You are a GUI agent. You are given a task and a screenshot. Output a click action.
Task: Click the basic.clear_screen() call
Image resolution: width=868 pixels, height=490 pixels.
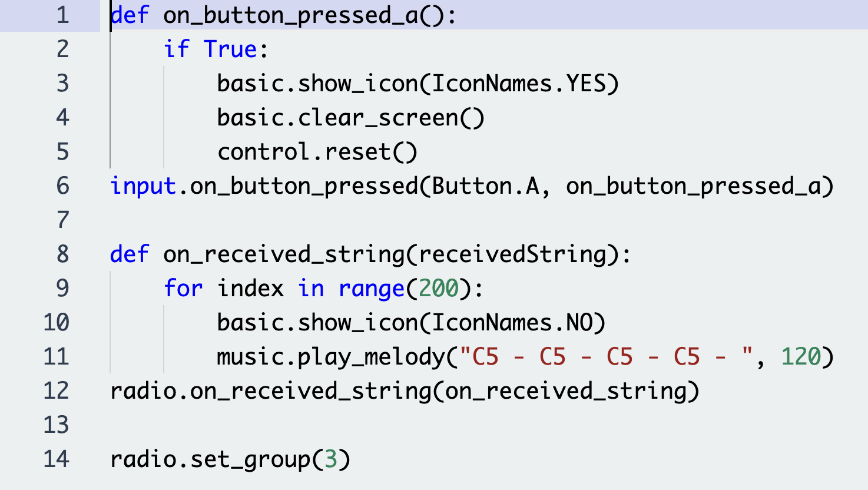350,118
